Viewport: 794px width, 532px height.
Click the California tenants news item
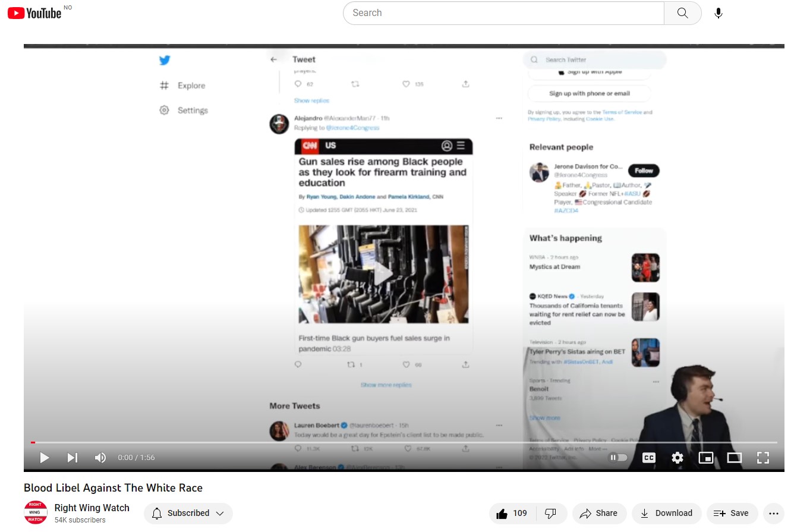coord(594,309)
